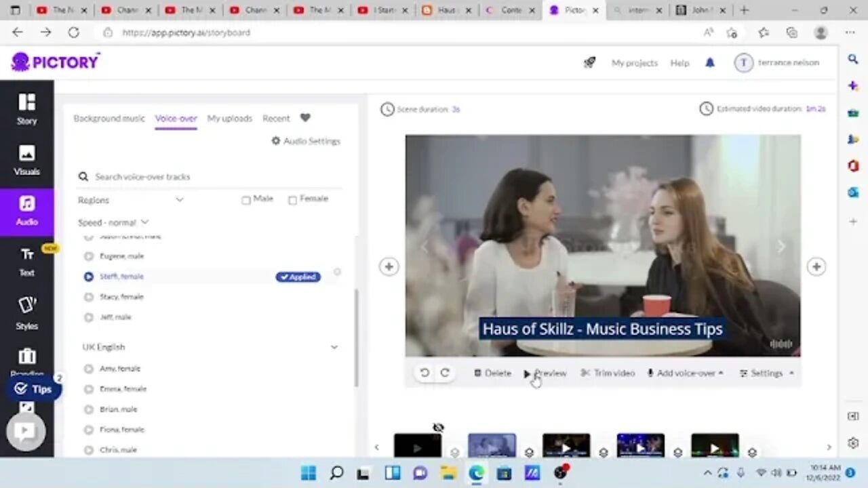Open Audio Settings
Viewport: 868px width, 488px height.
pyautogui.click(x=306, y=141)
